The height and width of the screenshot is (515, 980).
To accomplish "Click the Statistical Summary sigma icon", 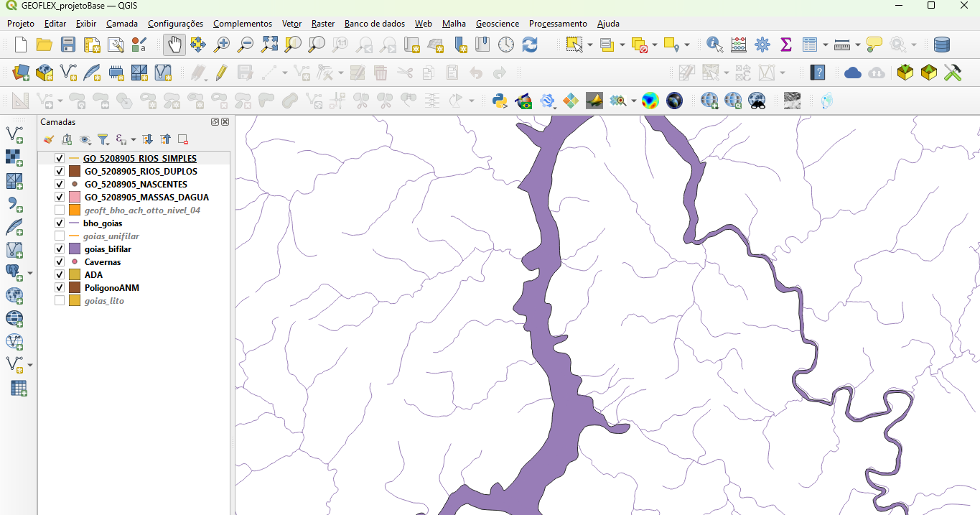I will (785, 45).
